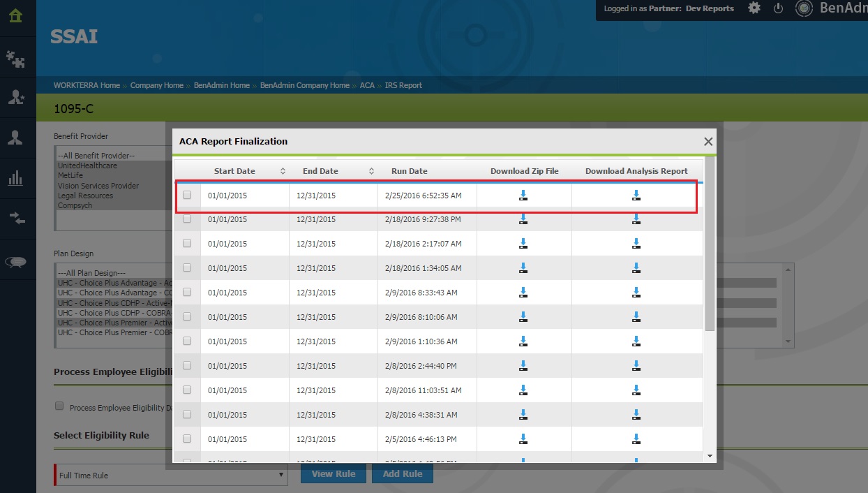This screenshot has width=868, height=493.
Task: Click the Add Rule button
Action: [403, 473]
